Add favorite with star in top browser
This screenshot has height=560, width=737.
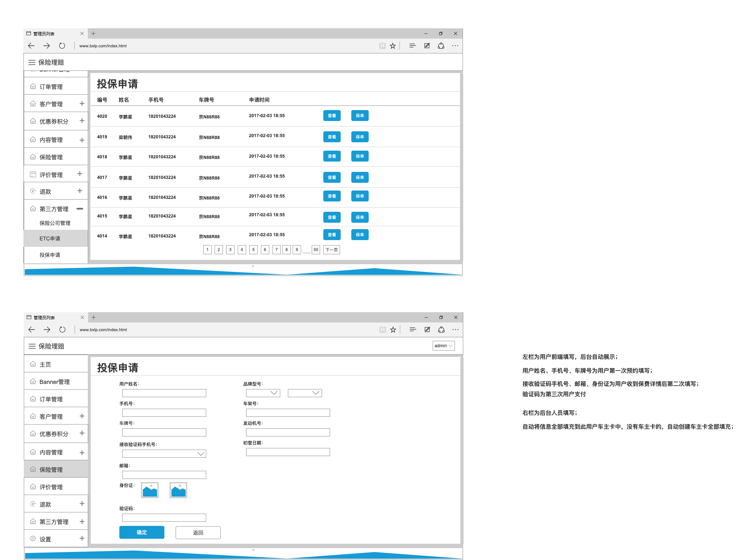tap(393, 46)
